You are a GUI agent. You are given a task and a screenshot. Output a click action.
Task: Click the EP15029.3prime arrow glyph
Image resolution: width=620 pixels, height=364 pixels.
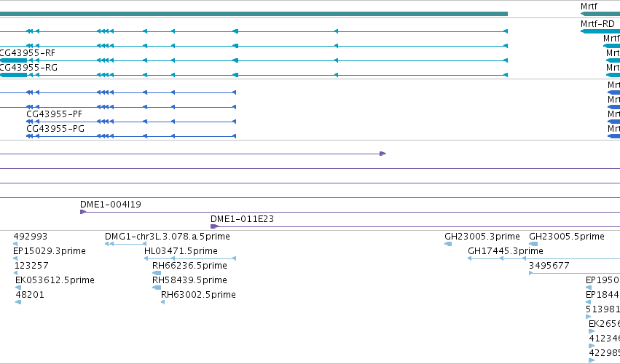click(15, 258)
